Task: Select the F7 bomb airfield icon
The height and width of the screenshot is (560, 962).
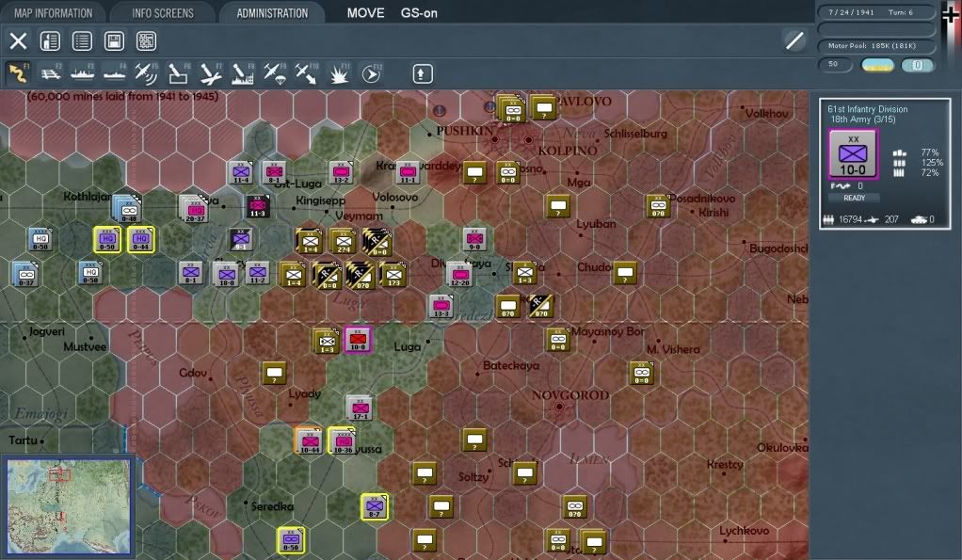Action: point(211,73)
